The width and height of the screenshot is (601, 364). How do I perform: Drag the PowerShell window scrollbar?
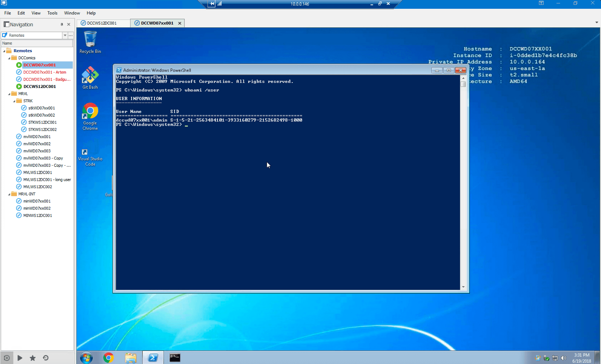463,82
